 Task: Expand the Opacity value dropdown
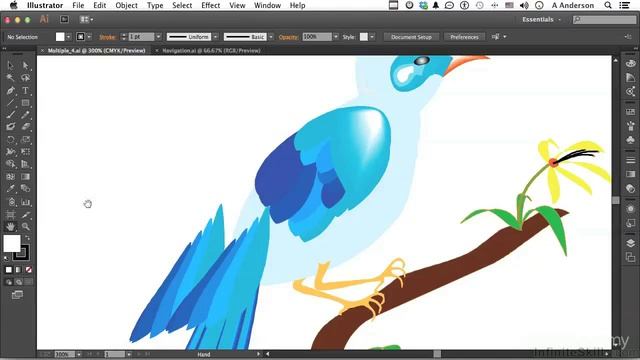tap(336, 37)
